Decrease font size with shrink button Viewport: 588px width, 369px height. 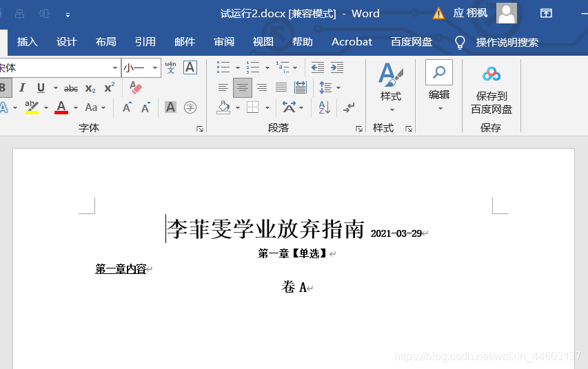tap(146, 107)
